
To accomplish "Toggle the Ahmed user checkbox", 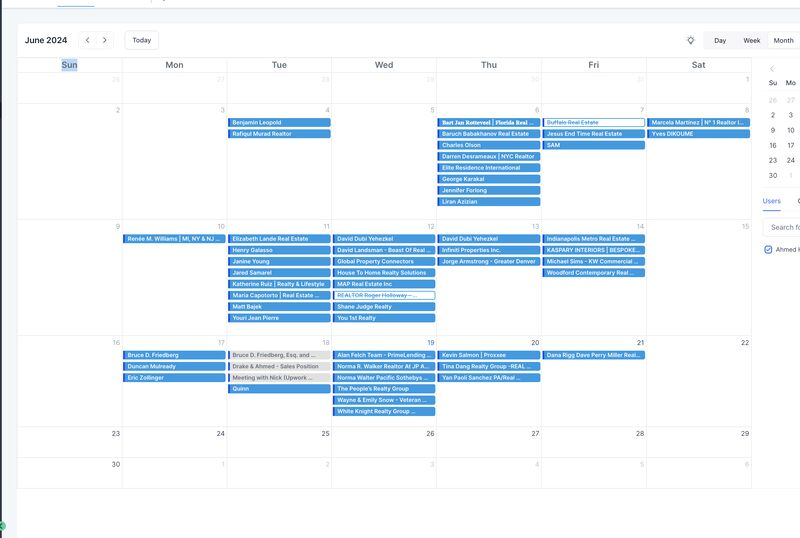I will coord(768,250).
